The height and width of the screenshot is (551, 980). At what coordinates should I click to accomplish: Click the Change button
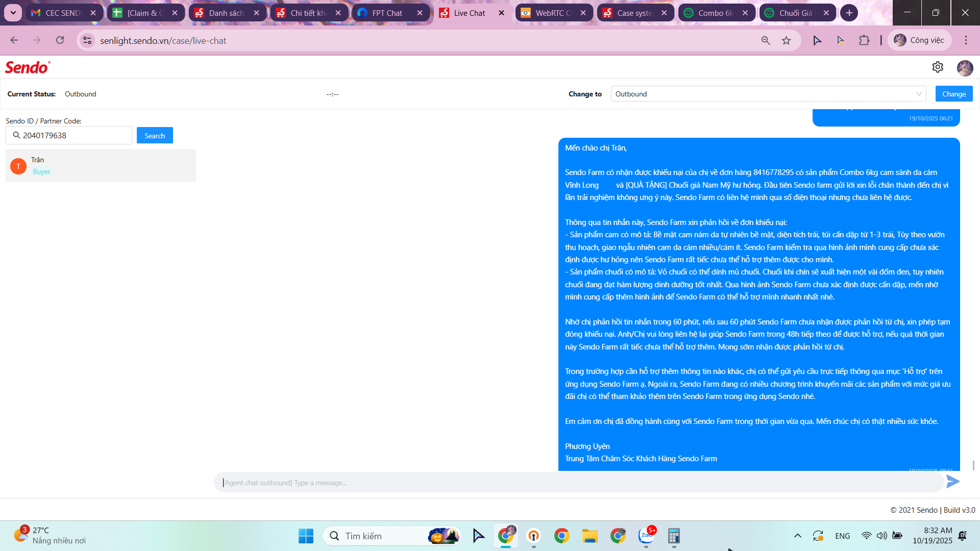[x=953, y=94]
